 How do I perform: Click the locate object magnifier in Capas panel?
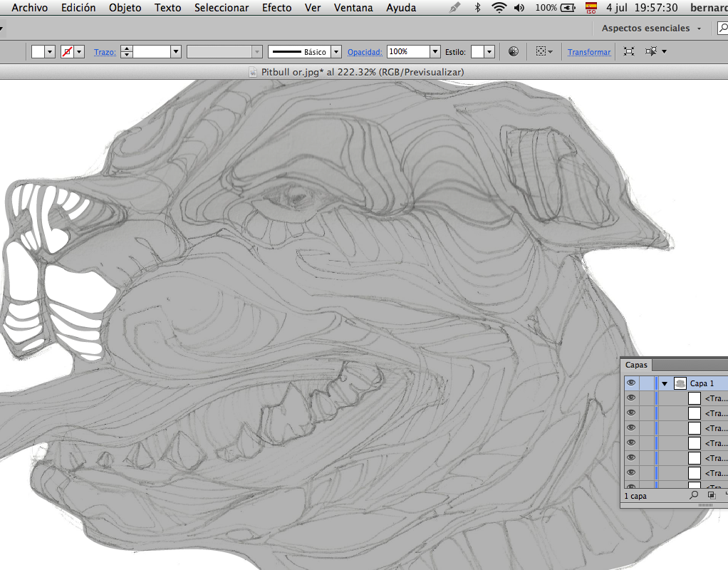(694, 495)
